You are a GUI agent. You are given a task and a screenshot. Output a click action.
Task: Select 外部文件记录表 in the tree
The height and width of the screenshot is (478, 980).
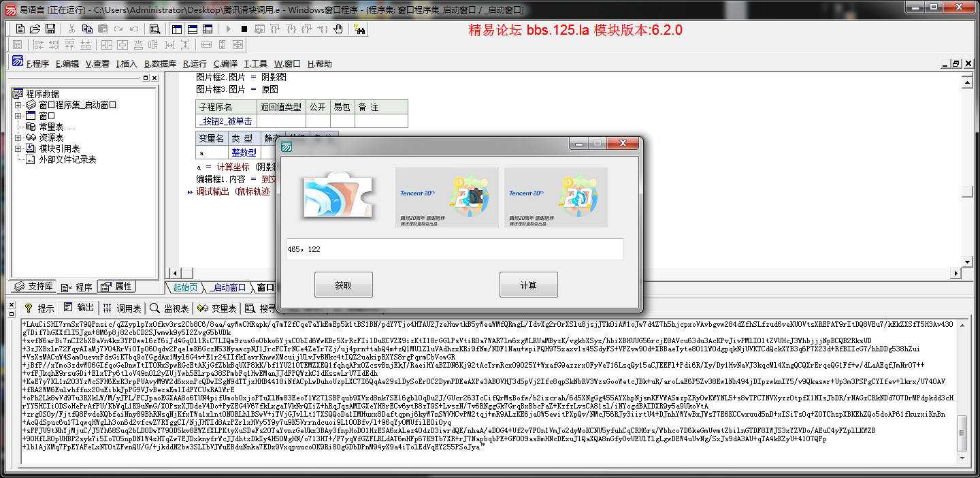(x=67, y=159)
